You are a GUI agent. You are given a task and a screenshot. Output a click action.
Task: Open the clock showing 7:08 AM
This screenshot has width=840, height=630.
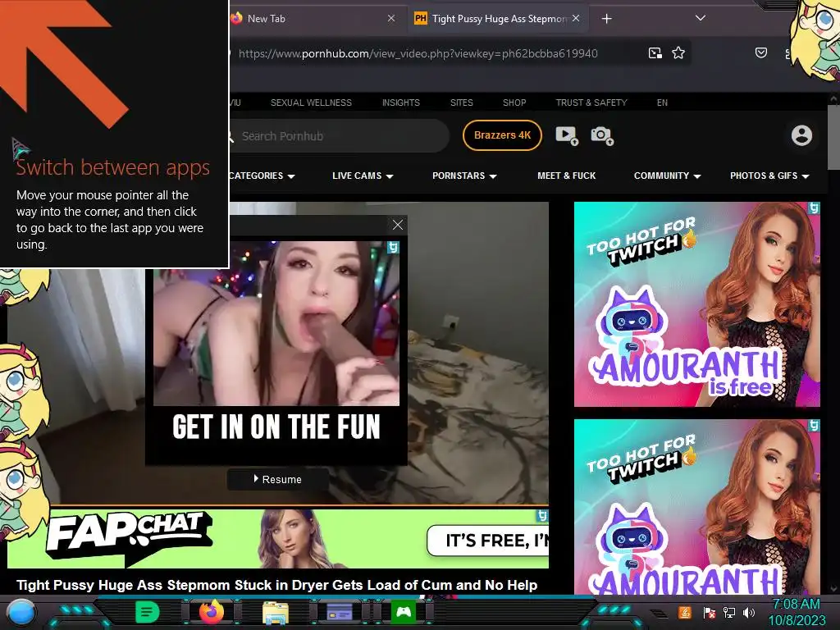[x=797, y=612]
